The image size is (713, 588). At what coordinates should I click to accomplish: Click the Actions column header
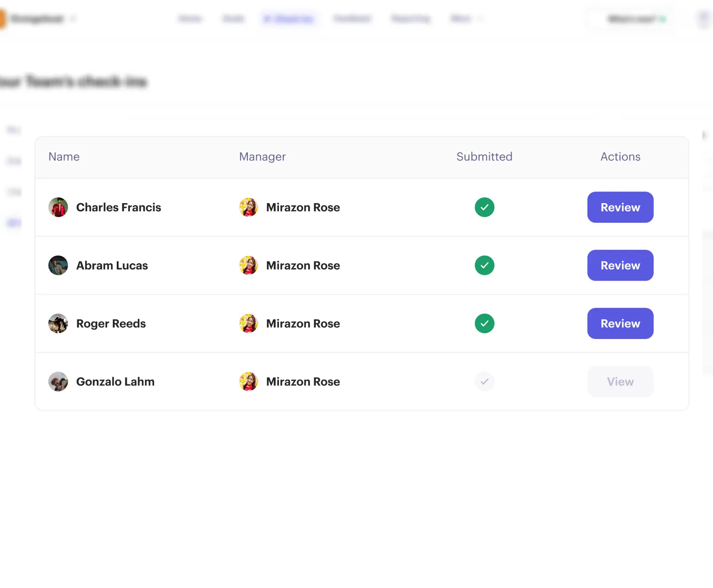620,157
